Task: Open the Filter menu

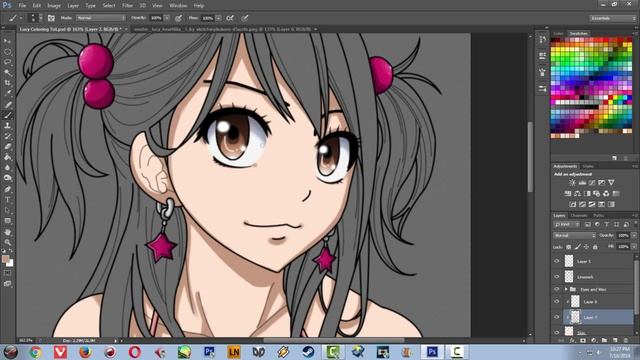Action: 127,6
